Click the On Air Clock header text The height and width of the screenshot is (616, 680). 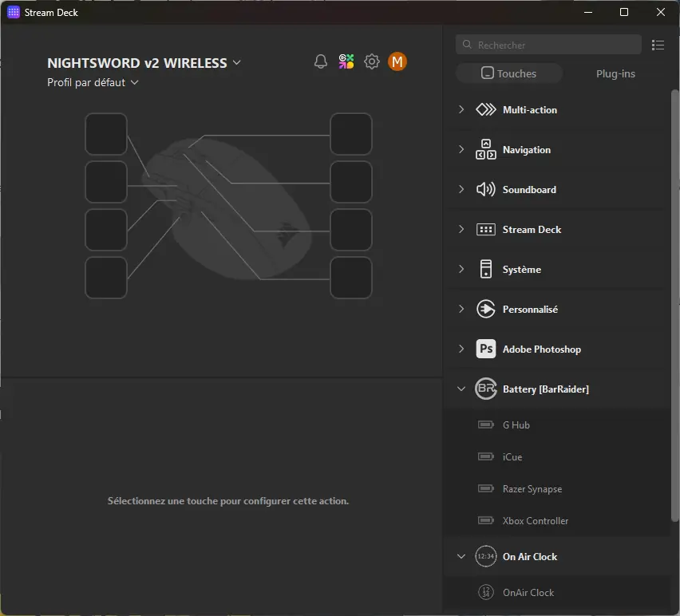(x=529, y=556)
